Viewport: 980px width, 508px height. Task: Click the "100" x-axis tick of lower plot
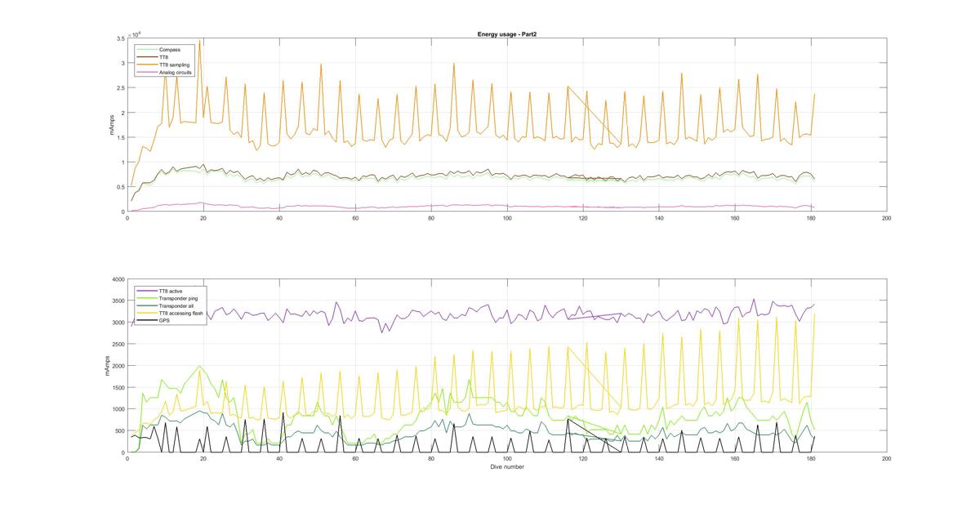tap(507, 459)
